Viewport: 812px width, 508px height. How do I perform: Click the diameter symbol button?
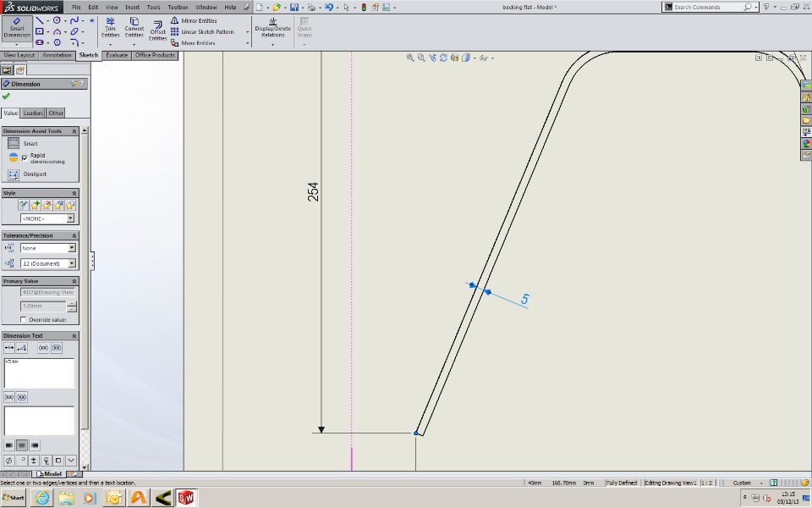(x=8, y=461)
